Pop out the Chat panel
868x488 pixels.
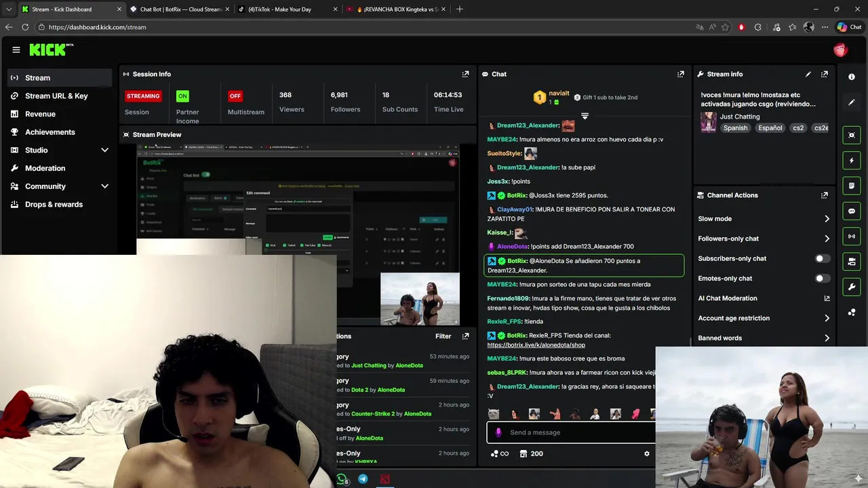pos(680,74)
